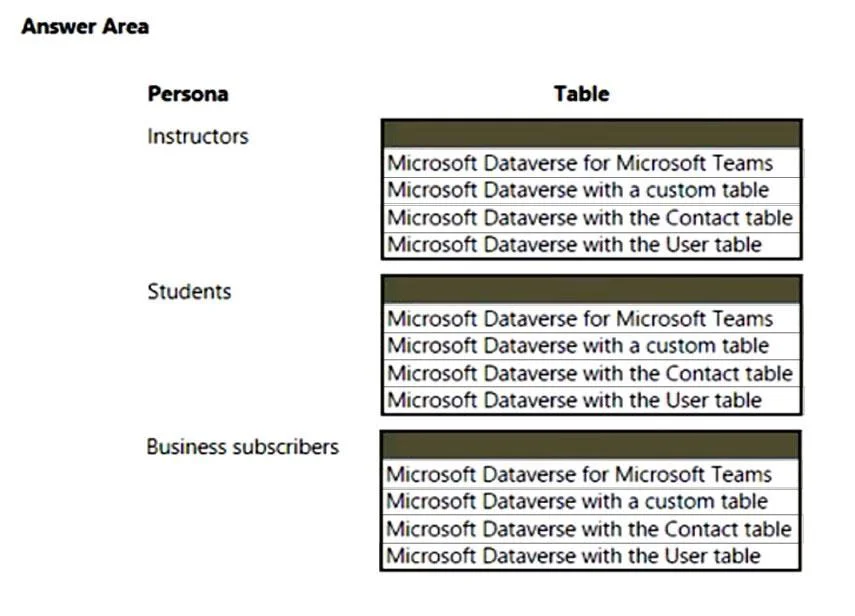Image resolution: width=855 pixels, height=616 pixels.
Task: Select User table option for Instructors
Action: tap(592, 245)
